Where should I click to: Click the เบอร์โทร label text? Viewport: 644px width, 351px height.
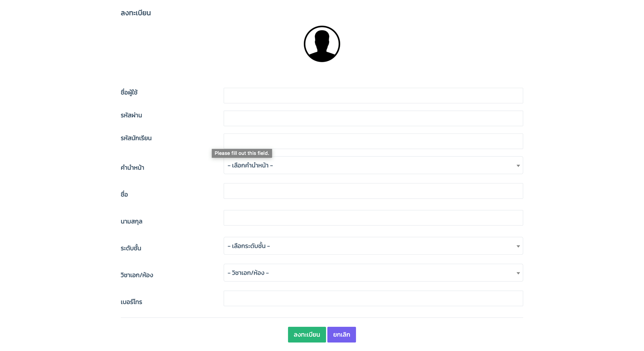[x=131, y=302]
